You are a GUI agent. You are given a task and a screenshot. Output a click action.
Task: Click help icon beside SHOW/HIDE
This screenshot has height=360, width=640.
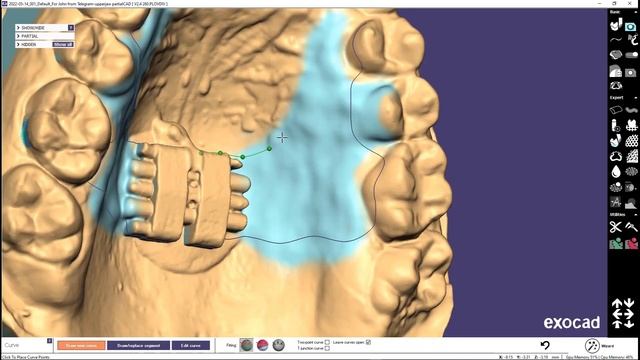(71, 28)
